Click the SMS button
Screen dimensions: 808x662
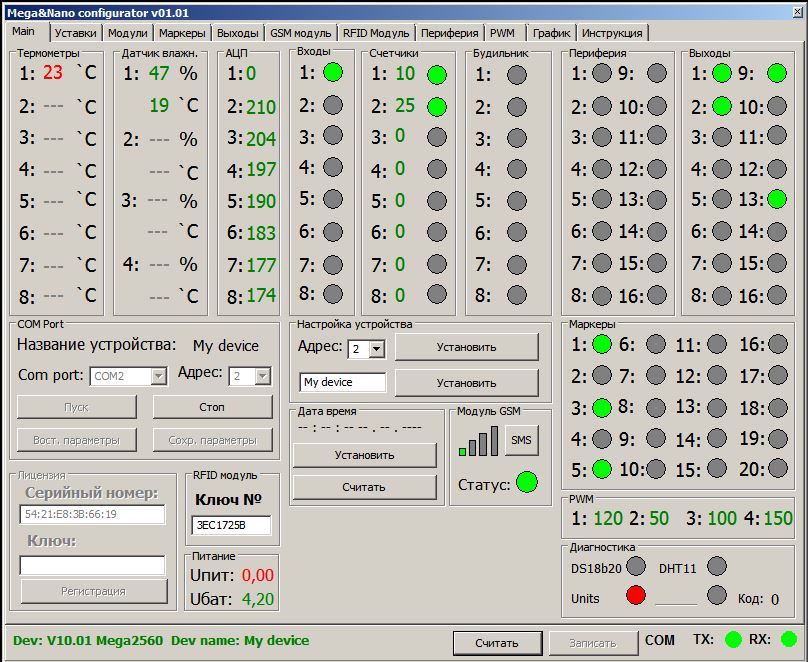[521, 440]
